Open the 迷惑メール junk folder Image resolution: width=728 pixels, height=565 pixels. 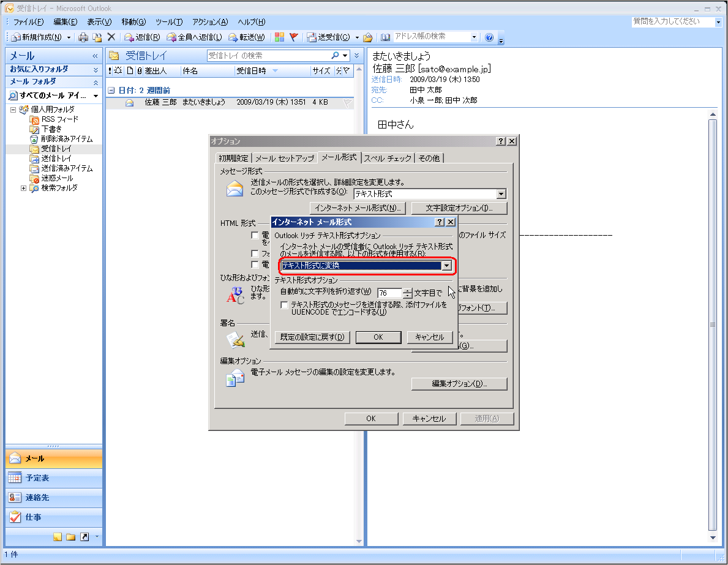[57, 178]
